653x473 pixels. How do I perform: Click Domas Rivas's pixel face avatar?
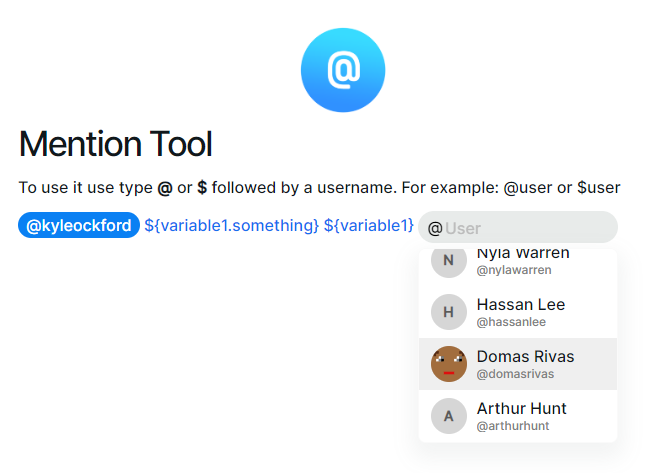tap(449, 364)
